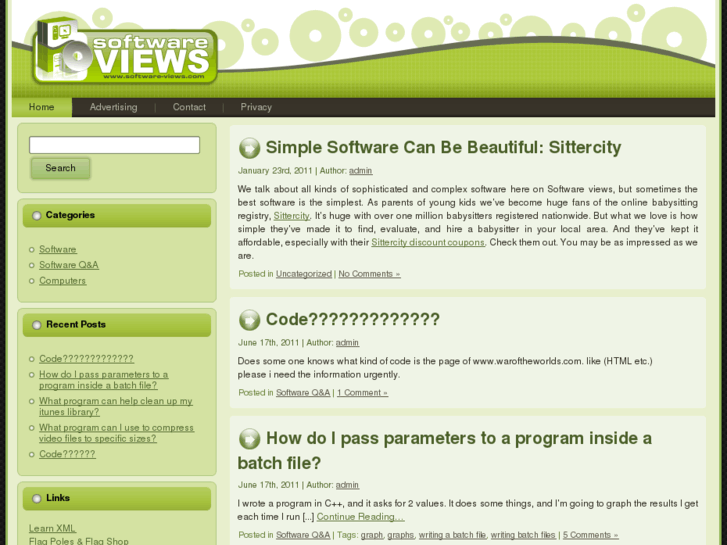Image resolution: width=727 pixels, height=545 pixels.
Task: Open the writing a batch file tag
Action: (453, 535)
